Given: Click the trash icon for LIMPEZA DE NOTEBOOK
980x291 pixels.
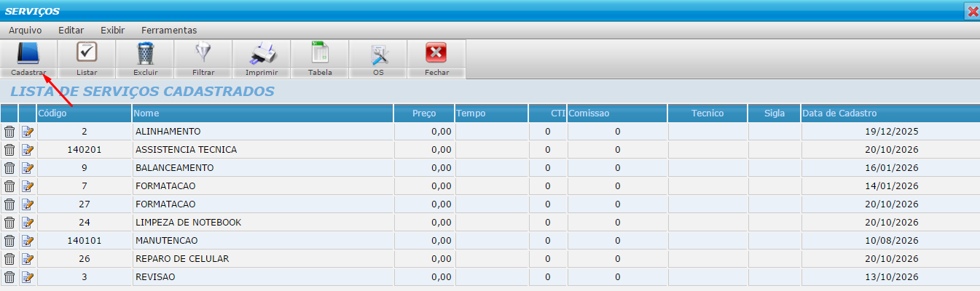Looking at the screenshot, I should [x=9, y=223].
